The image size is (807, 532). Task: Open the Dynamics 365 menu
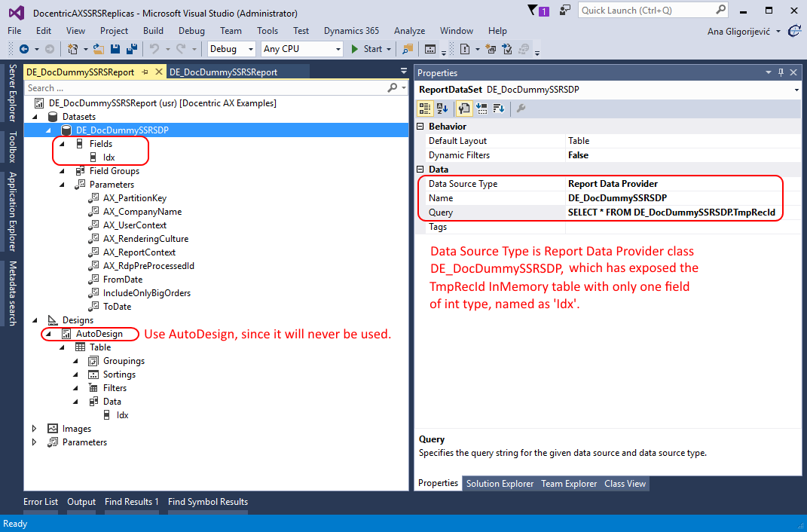(x=352, y=31)
